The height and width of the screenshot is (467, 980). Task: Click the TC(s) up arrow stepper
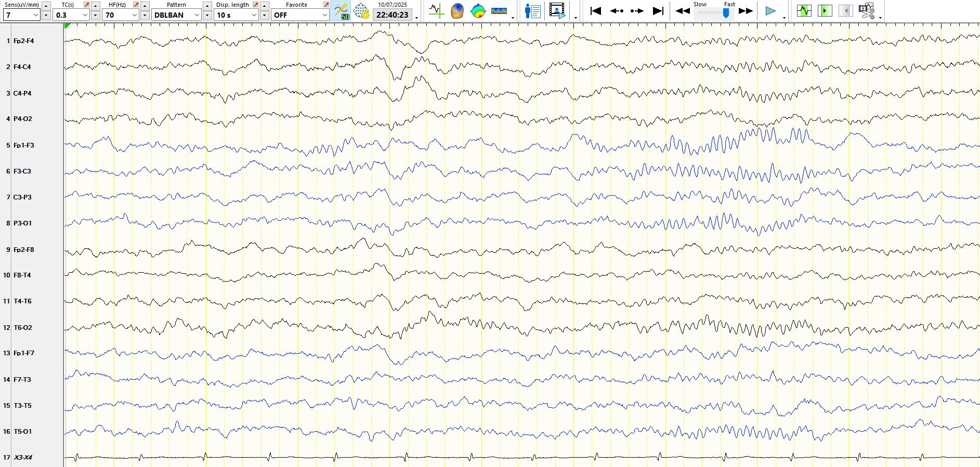click(96, 6)
